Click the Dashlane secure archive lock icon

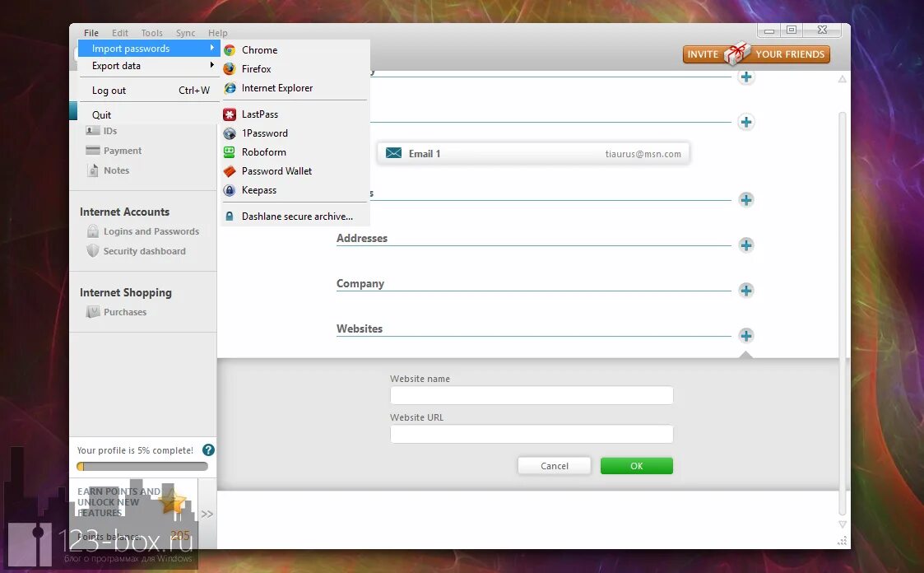coord(230,217)
